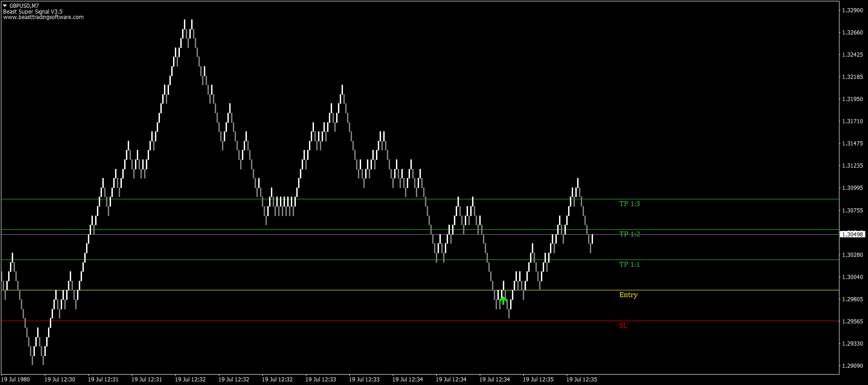
Task: Click the last 19 Jul 12:35 time label
Action: (x=582, y=380)
